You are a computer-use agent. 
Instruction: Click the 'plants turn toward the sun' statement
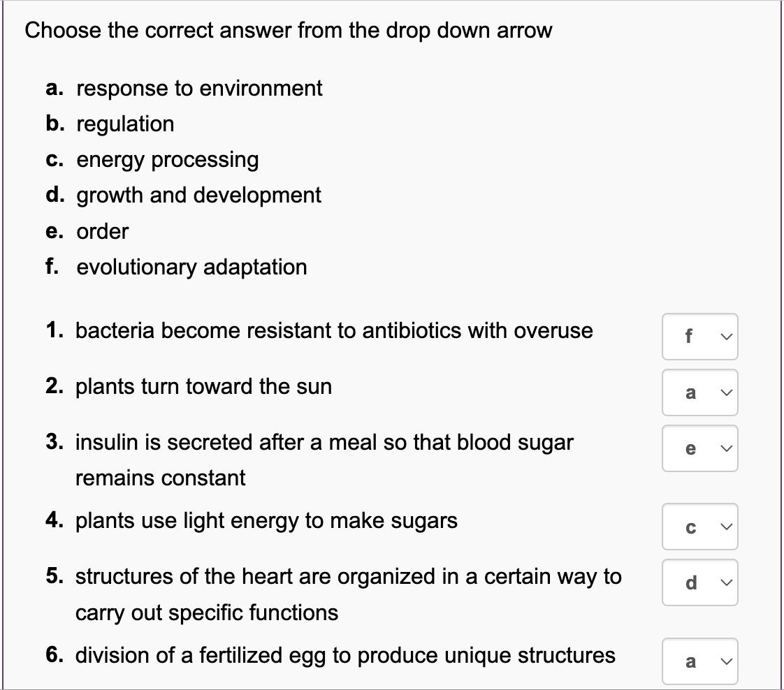tap(203, 387)
